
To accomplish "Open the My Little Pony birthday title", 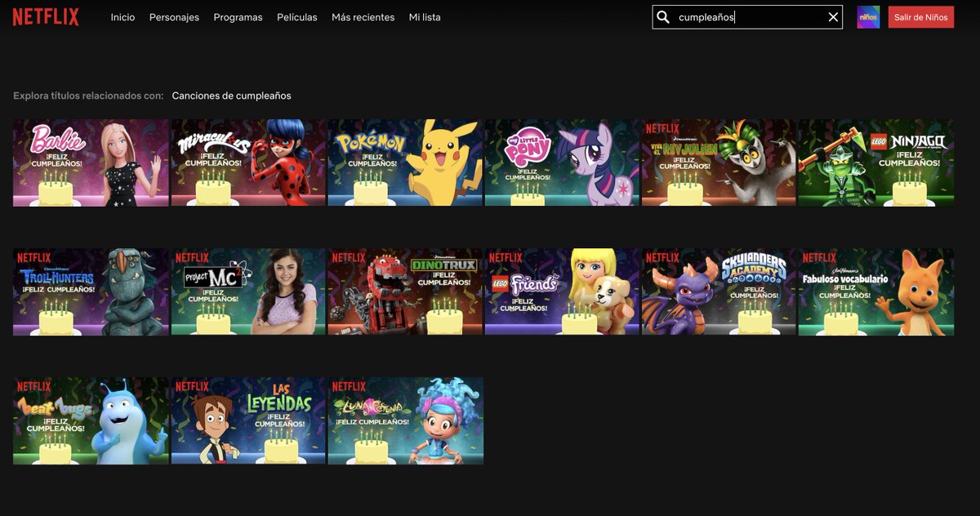I will [562, 163].
